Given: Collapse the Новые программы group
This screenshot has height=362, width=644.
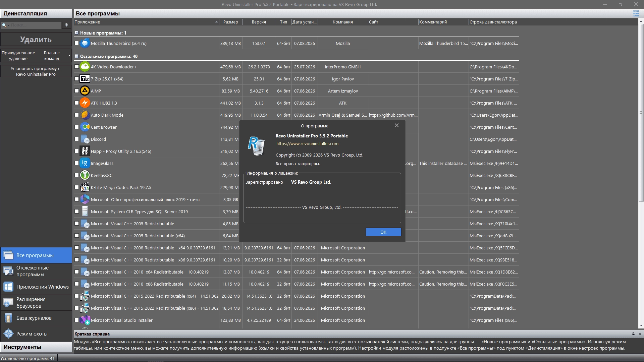Looking at the screenshot, I should (x=76, y=33).
